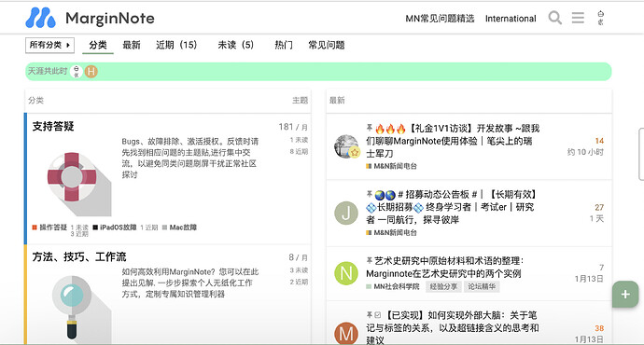
Task: Click the green plus new topic button
Action: (625, 294)
